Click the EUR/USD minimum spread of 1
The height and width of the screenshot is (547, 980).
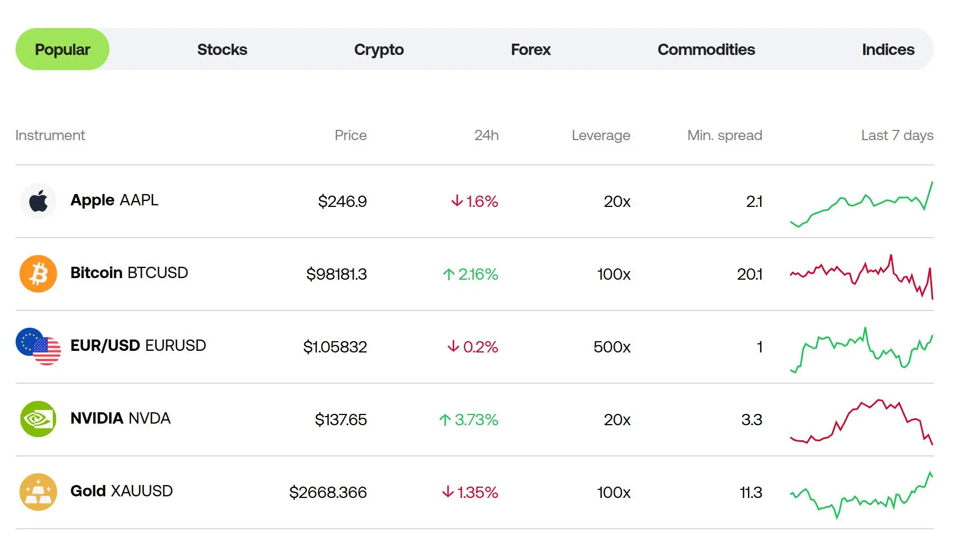coord(760,347)
